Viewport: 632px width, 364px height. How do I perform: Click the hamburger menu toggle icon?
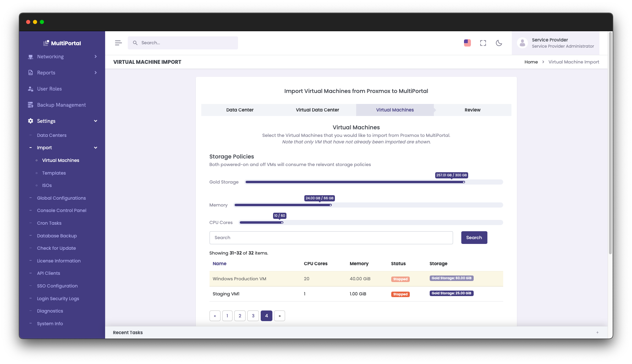point(118,43)
